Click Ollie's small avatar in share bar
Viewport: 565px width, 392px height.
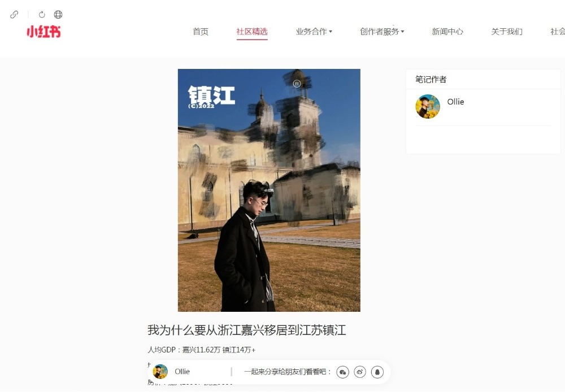point(160,372)
